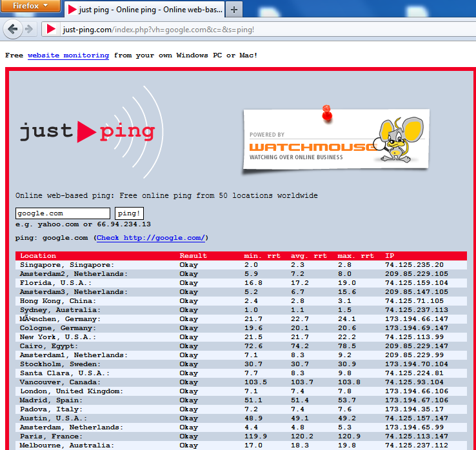Click the ping! button
Image resolution: width=476 pixels, height=450 pixels.
(129, 213)
